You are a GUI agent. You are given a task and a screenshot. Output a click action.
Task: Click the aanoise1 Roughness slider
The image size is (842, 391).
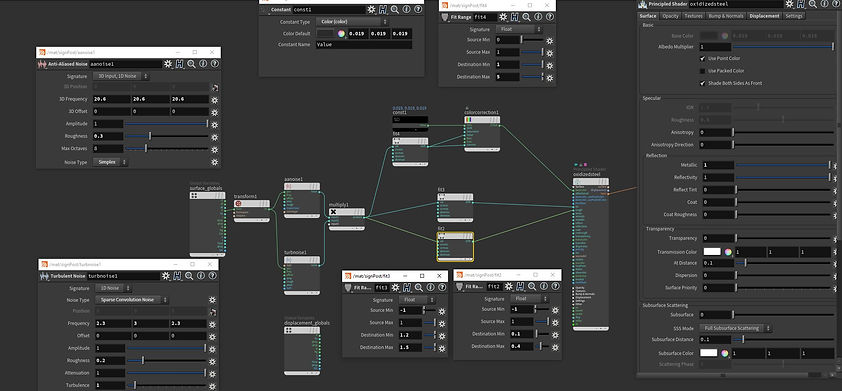166,136
